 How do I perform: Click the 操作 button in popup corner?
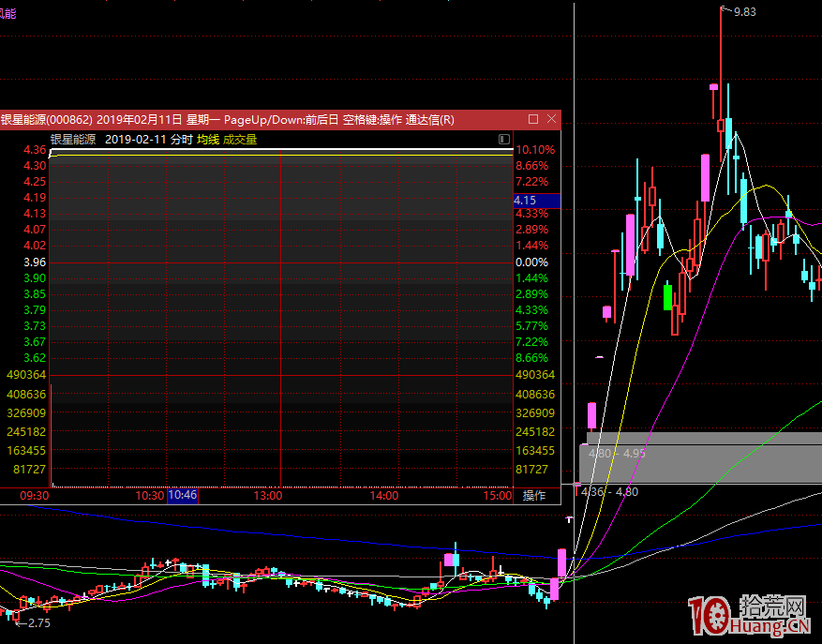[533, 496]
